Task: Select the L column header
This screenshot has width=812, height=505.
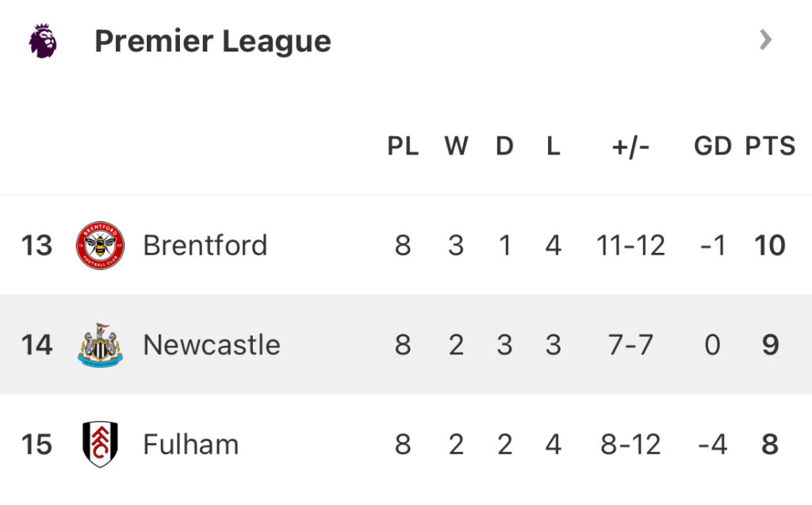Action: coord(553,146)
